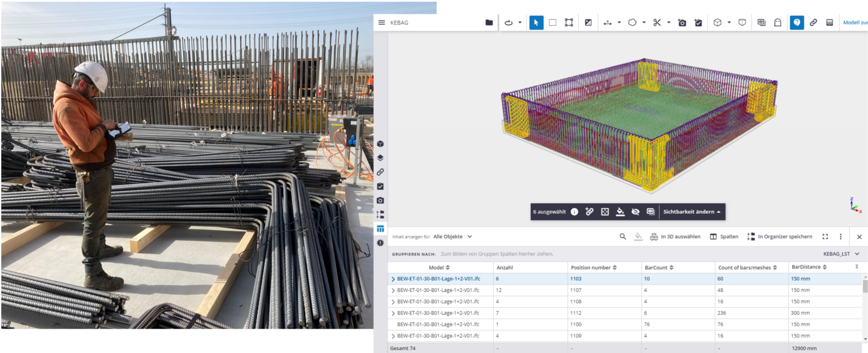Toggle perspective projection cube icon
The width and height of the screenshot is (868, 353).
coord(742,23)
